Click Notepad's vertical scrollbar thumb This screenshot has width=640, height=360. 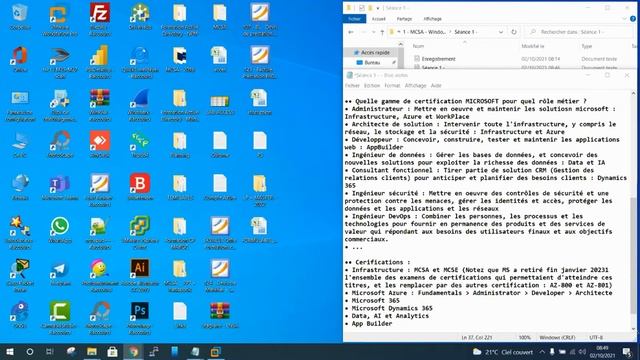[x=633, y=256]
